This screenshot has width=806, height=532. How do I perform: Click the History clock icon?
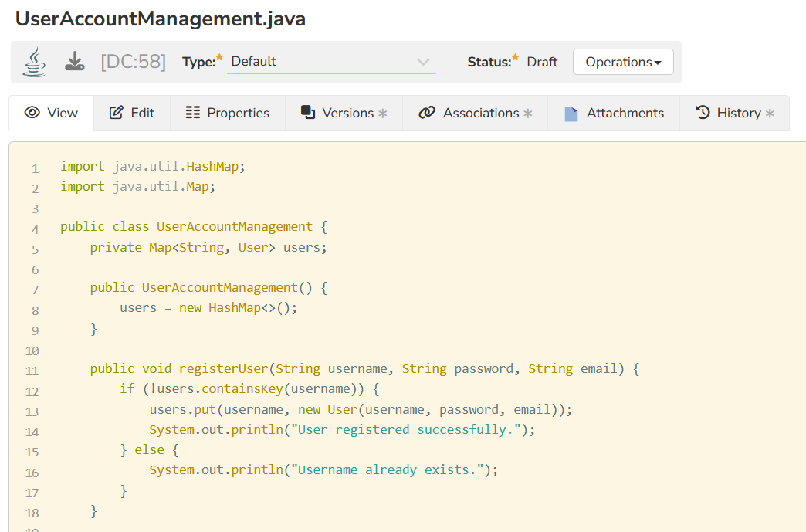[703, 113]
